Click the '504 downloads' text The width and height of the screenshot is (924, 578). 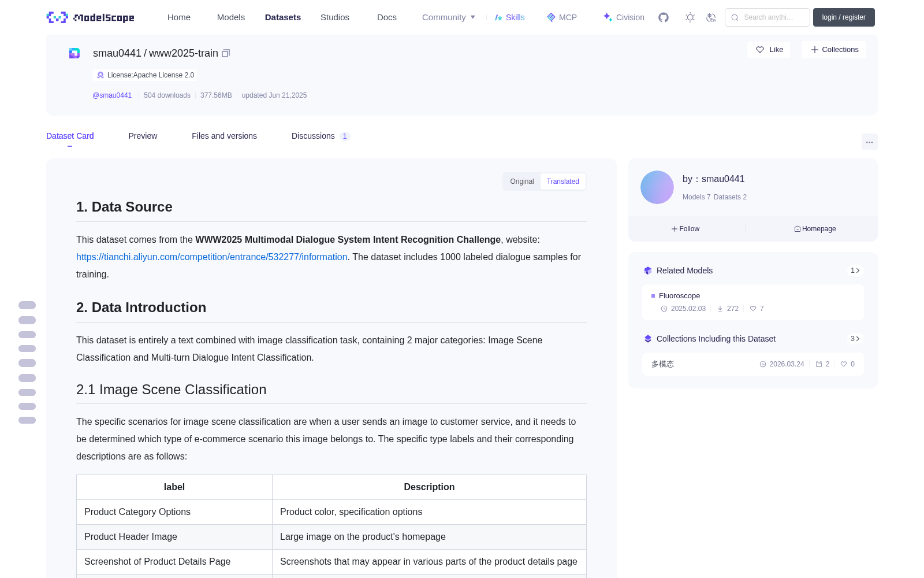167,95
